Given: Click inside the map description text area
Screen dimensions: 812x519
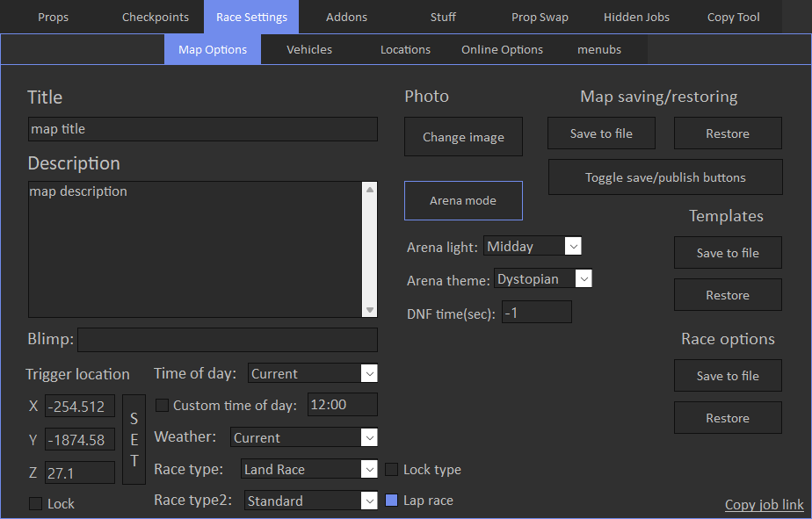Looking at the screenshot, I should coord(195,249).
